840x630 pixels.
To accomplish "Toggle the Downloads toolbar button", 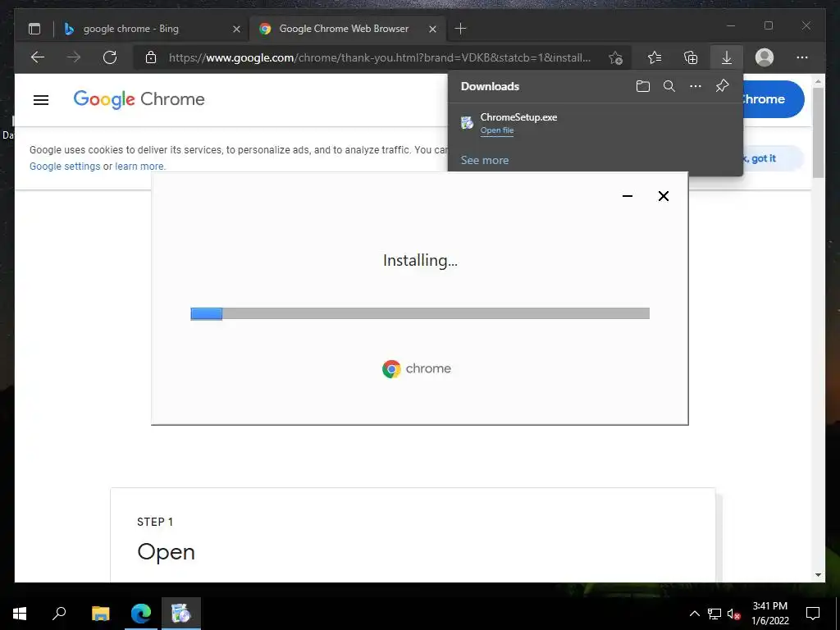I will [x=727, y=57].
